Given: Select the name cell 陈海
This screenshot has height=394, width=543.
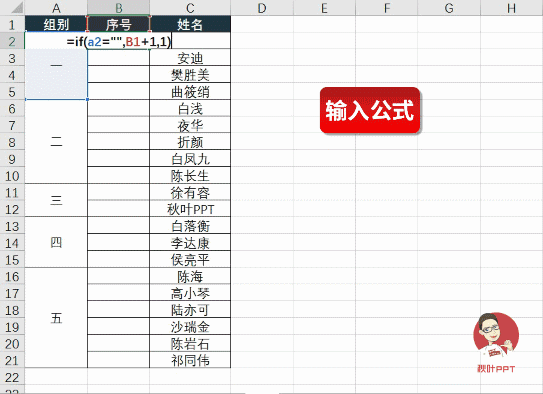Looking at the screenshot, I should [190, 277].
